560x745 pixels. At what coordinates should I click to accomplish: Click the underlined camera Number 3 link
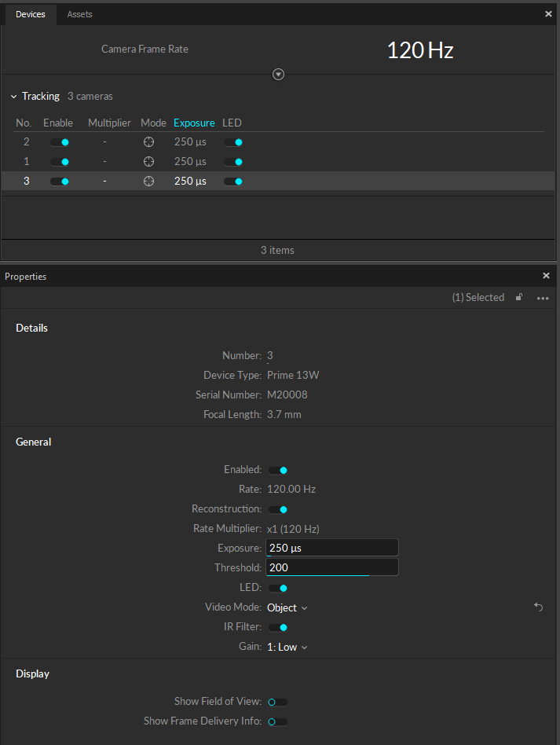[x=269, y=355]
